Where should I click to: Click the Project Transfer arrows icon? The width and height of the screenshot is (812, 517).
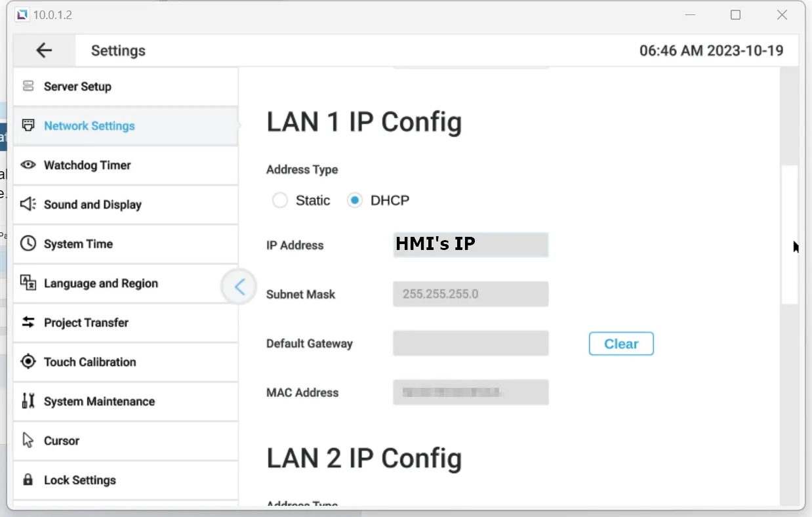point(28,322)
